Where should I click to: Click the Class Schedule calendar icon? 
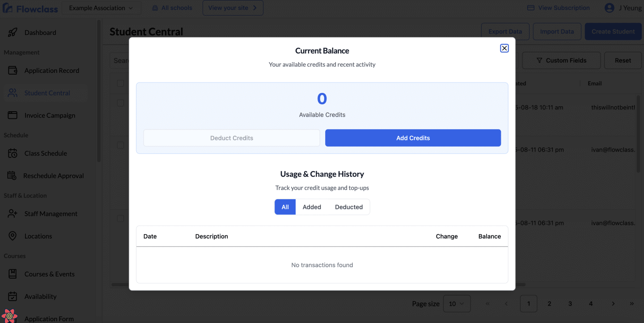(13, 153)
